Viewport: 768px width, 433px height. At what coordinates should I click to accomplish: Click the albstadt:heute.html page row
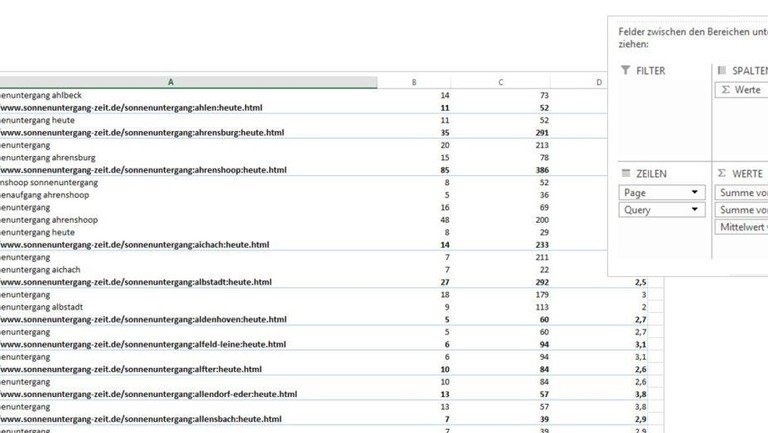[136, 282]
